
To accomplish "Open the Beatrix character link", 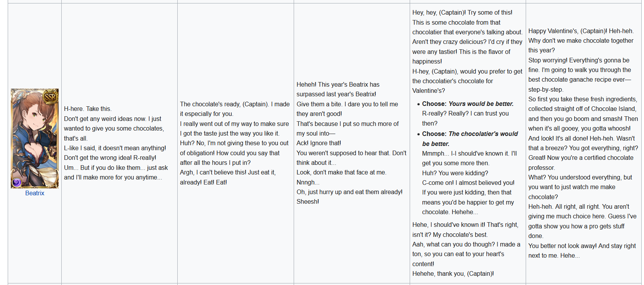I will [35, 193].
